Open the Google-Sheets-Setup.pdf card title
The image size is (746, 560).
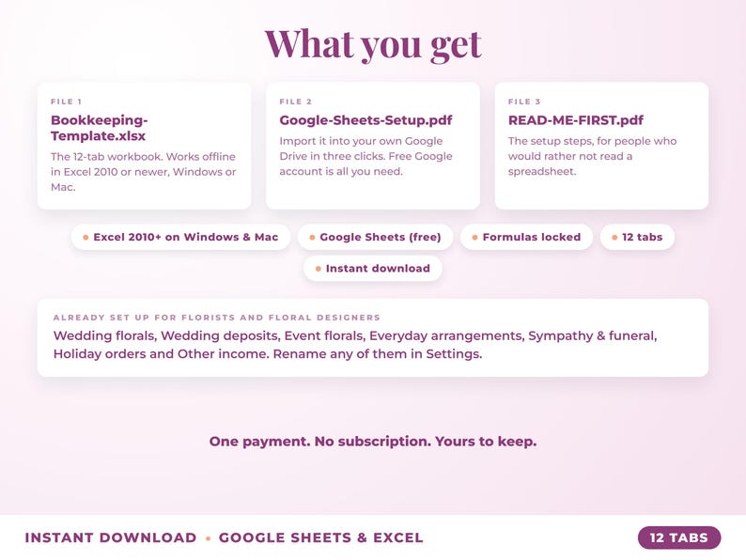pos(365,120)
